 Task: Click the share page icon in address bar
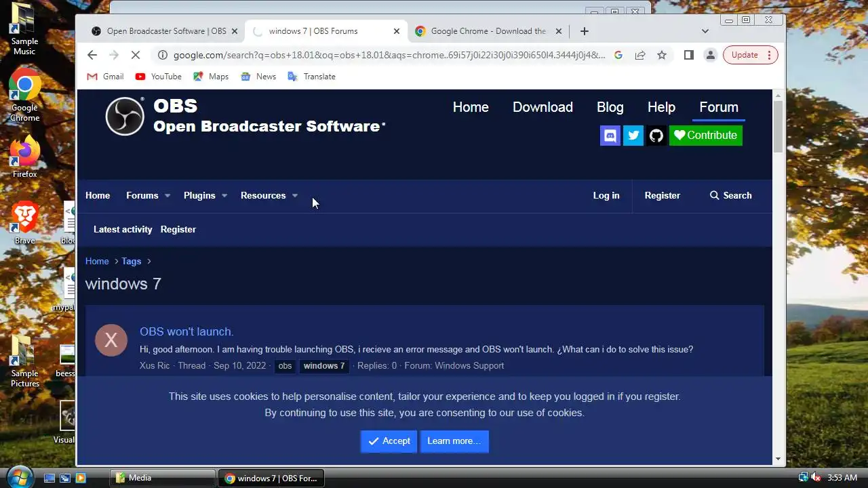click(x=640, y=55)
